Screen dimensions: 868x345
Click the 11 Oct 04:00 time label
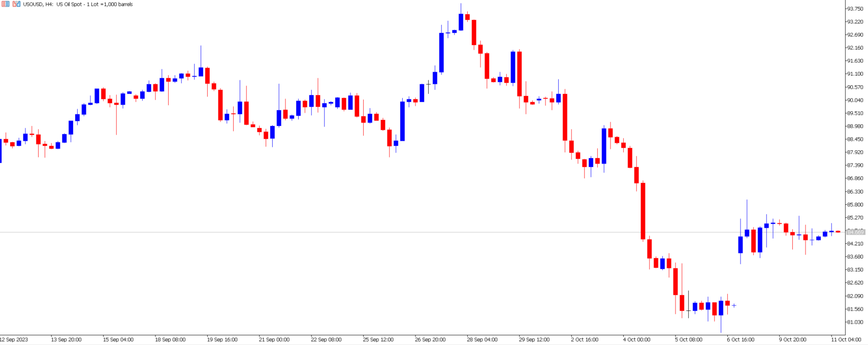[x=846, y=339]
